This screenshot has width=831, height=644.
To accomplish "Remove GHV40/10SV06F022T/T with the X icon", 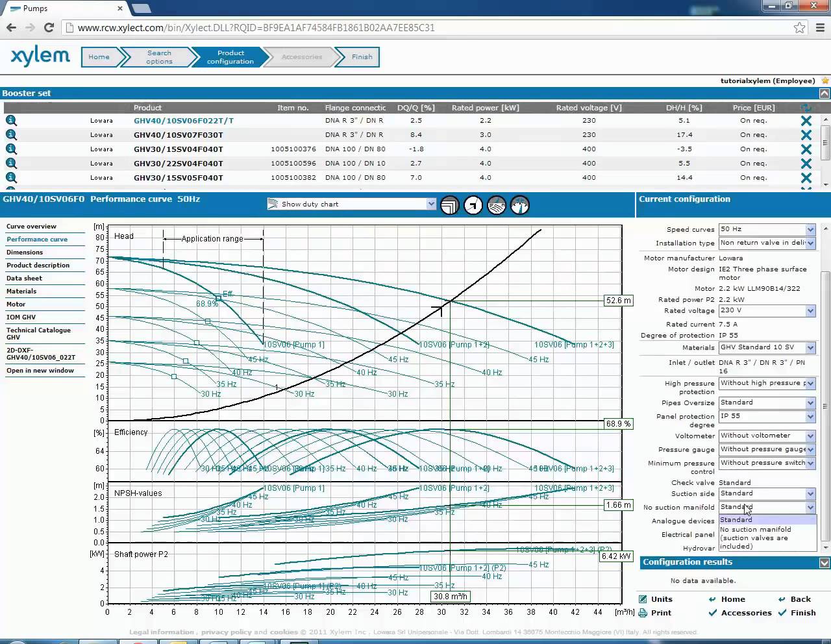I will 806,121.
